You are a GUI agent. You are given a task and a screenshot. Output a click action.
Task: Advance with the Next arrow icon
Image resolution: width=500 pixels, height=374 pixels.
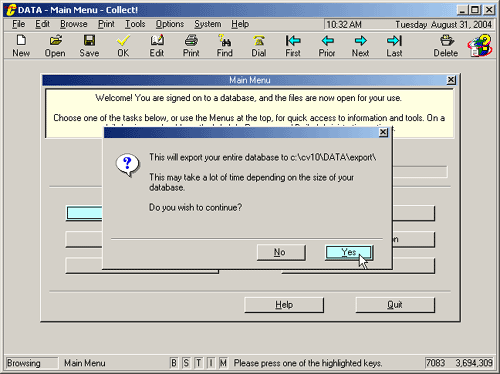click(360, 41)
